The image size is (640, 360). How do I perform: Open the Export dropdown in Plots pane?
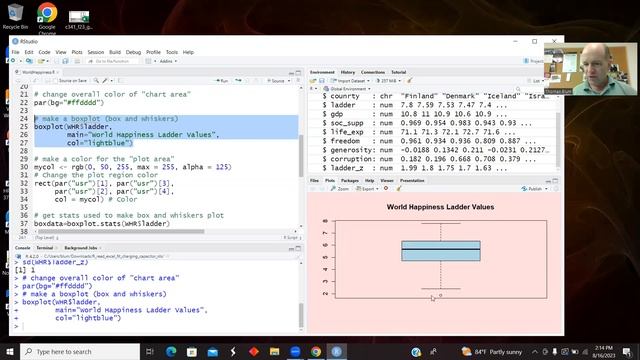click(x=367, y=189)
